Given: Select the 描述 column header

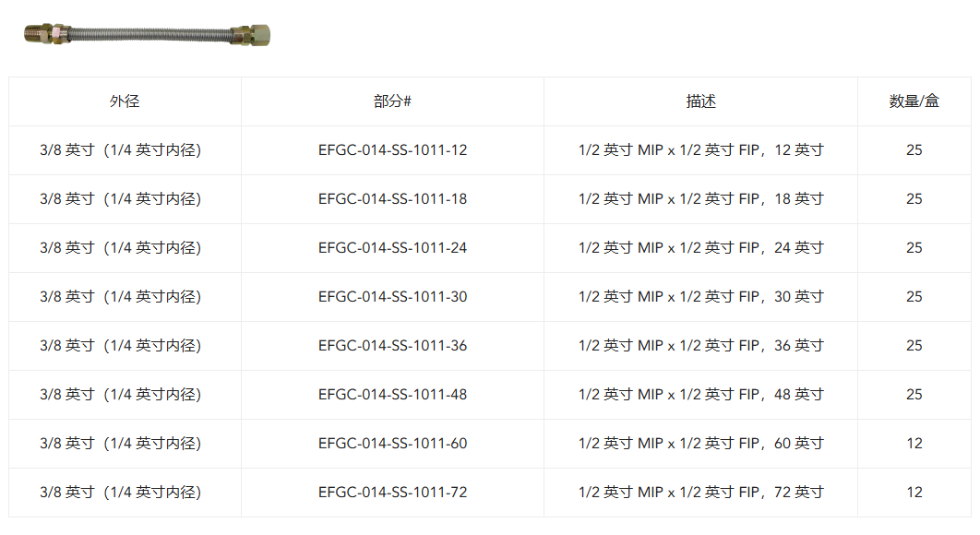Looking at the screenshot, I should 700,101.
